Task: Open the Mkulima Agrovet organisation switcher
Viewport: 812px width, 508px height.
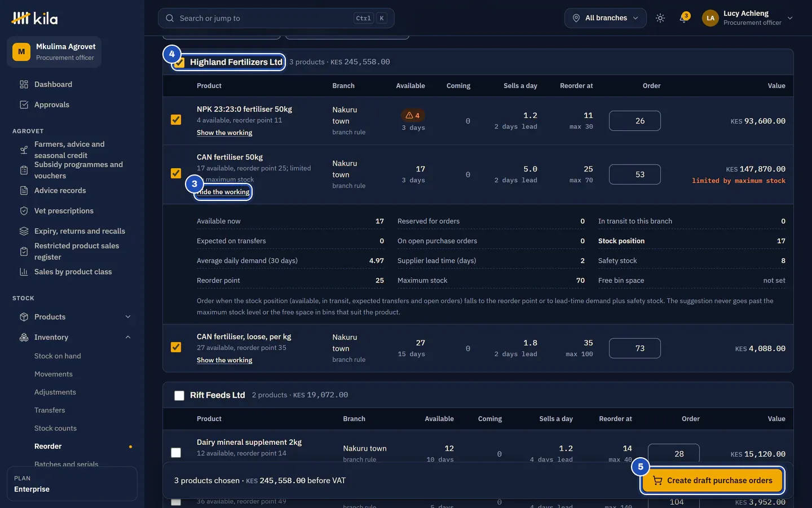Action: (x=54, y=52)
